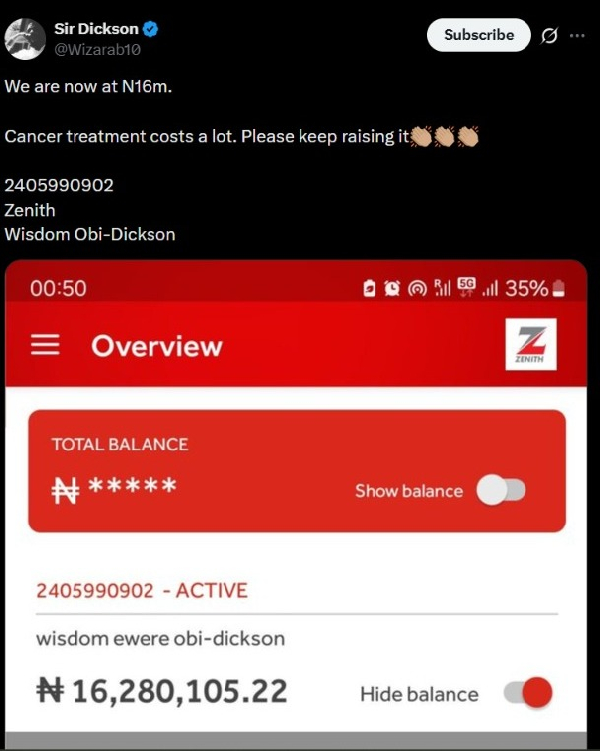
Task: Open the hamburger menu beside Overview
Action: 45,345
